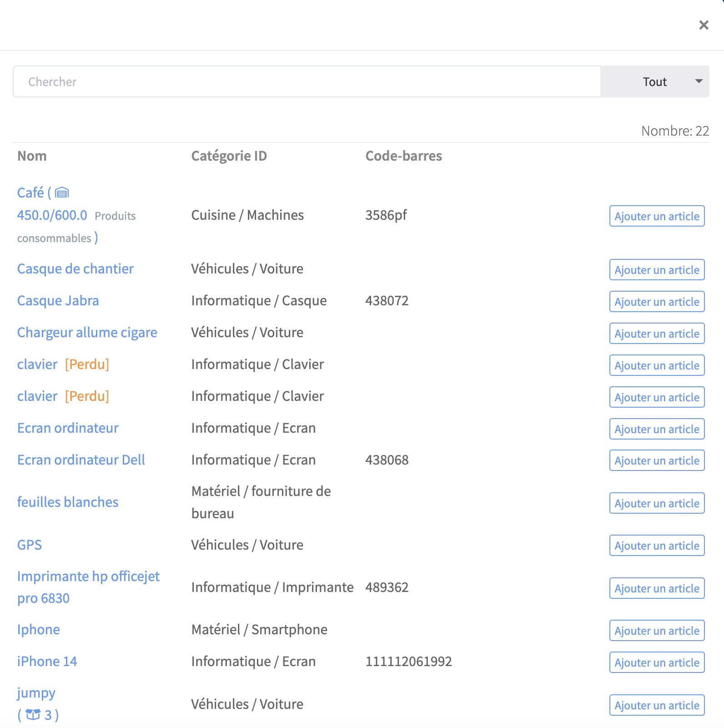Open the Tout filter dropdown
This screenshot has height=728, width=724.
tap(655, 81)
